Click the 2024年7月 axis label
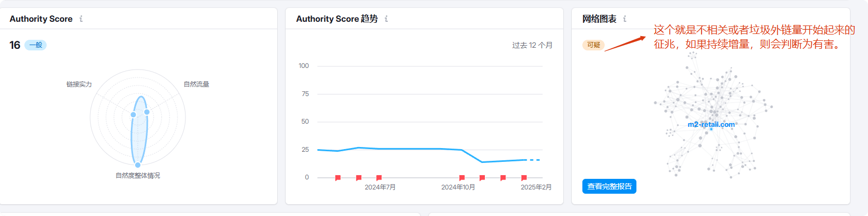 (x=380, y=187)
